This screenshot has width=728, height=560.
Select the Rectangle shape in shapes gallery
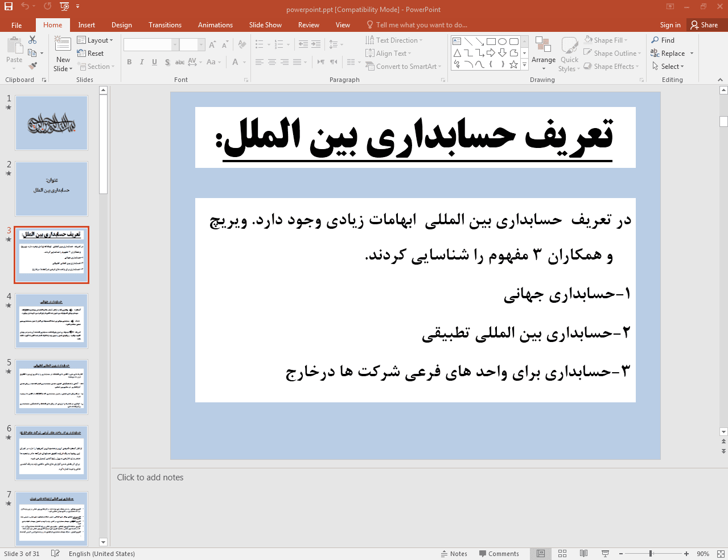tap(491, 42)
